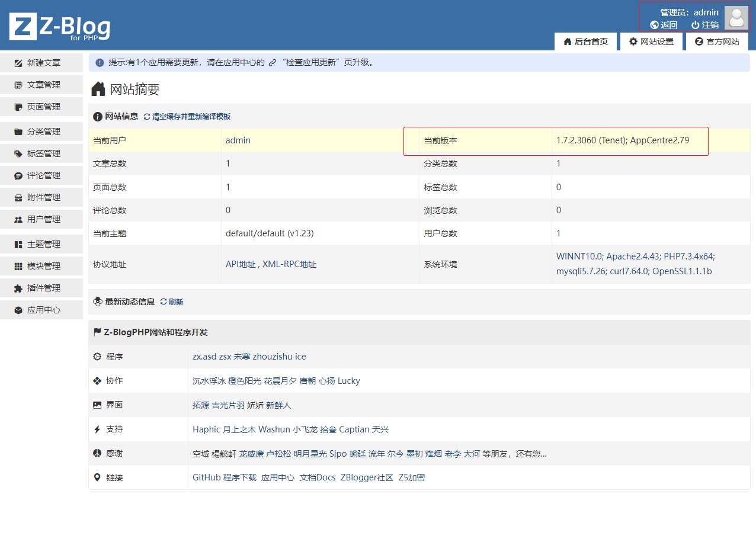Open 官方网站 tab
This screenshot has height=542, width=756.
(717, 41)
